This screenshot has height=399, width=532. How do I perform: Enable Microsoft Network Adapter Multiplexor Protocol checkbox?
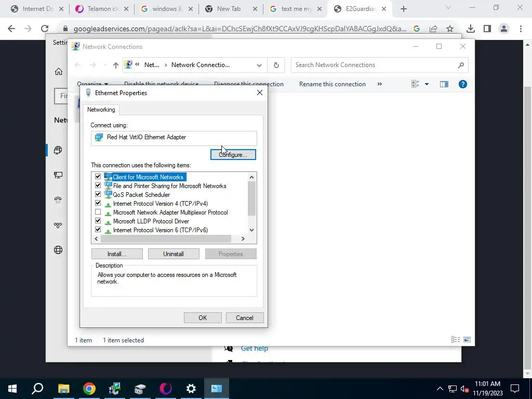coord(98,212)
